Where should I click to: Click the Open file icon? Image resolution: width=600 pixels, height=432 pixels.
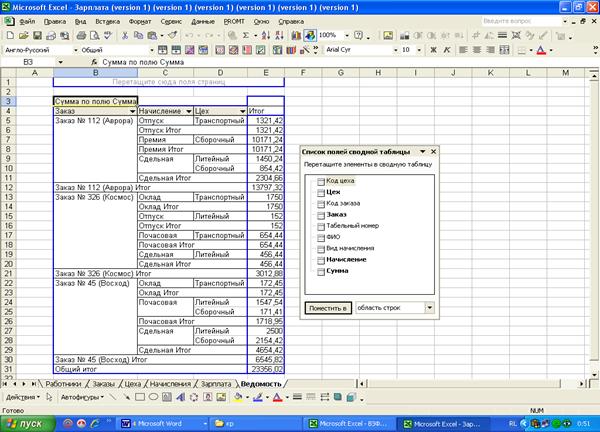click(x=22, y=35)
